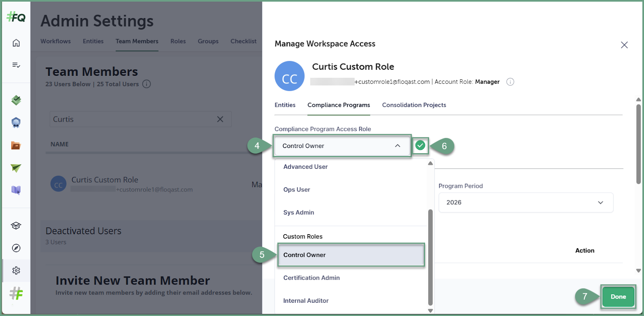Expand the Compliance Program Access Role dropdown
This screenshot has width=644, height=316.
[342, 146]
